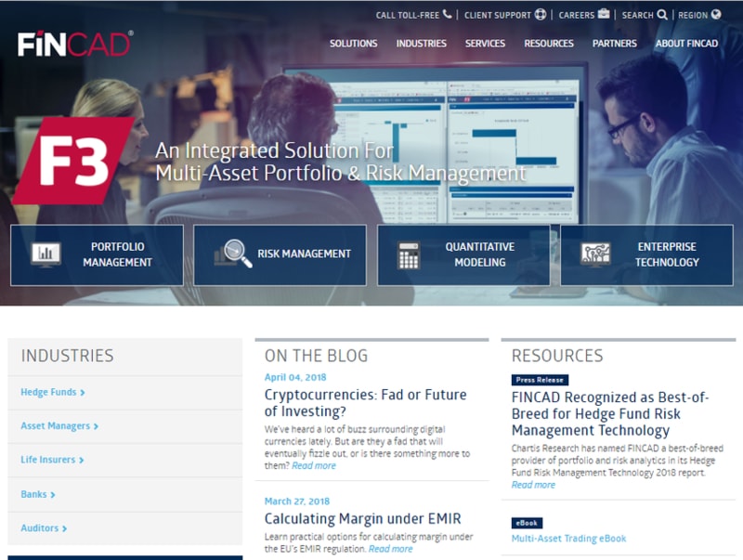This screenshot has height=560, width=743.
Task: Click the Client Support link text
Action: point(498,15)
